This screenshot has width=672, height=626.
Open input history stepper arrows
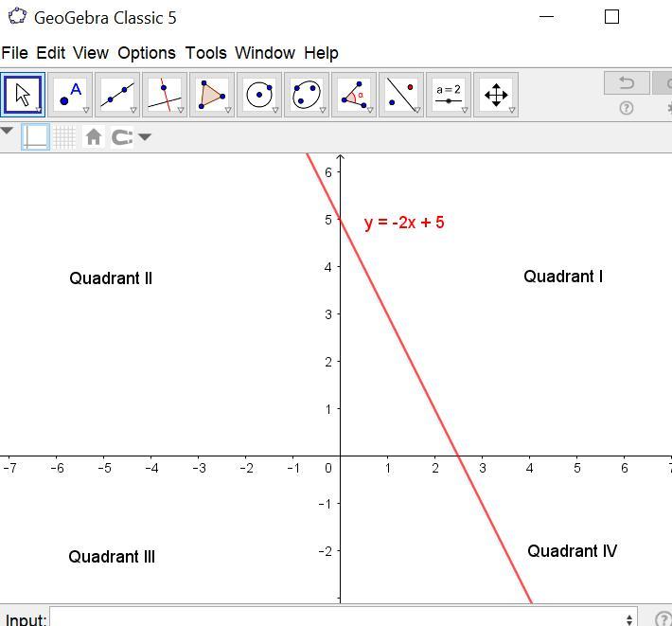[628, 619]
